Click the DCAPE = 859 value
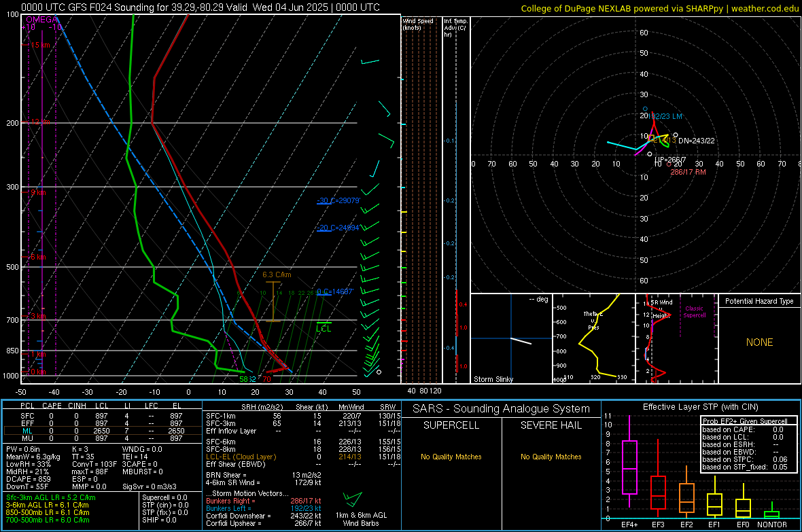The height and width of the screenshot is (532, 802). click(28, 479)
